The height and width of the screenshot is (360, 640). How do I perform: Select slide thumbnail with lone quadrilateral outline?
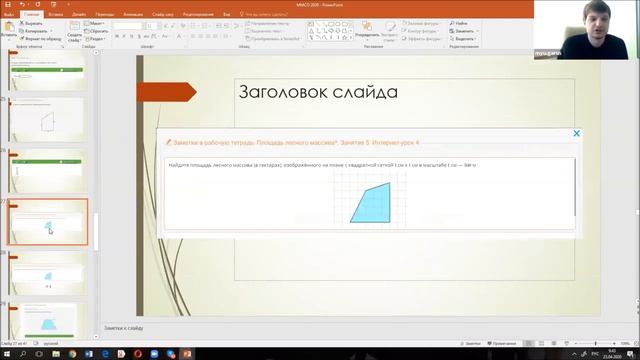(48, 120)
